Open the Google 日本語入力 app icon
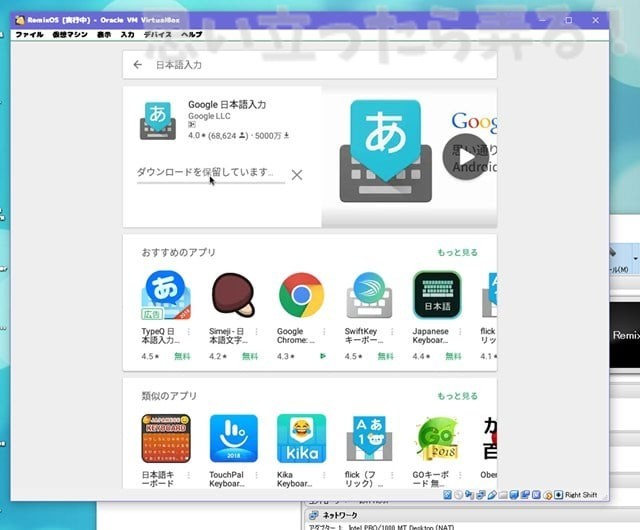 coord(158,121)
